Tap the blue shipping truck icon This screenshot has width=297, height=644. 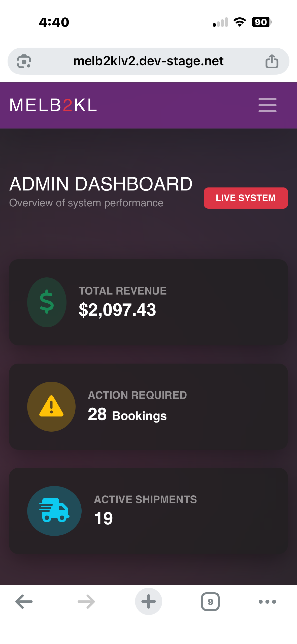[54, 510]
